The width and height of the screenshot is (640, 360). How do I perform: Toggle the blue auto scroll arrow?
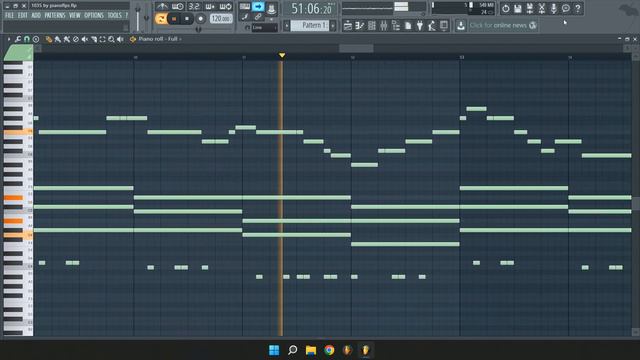tap(258, 7)
